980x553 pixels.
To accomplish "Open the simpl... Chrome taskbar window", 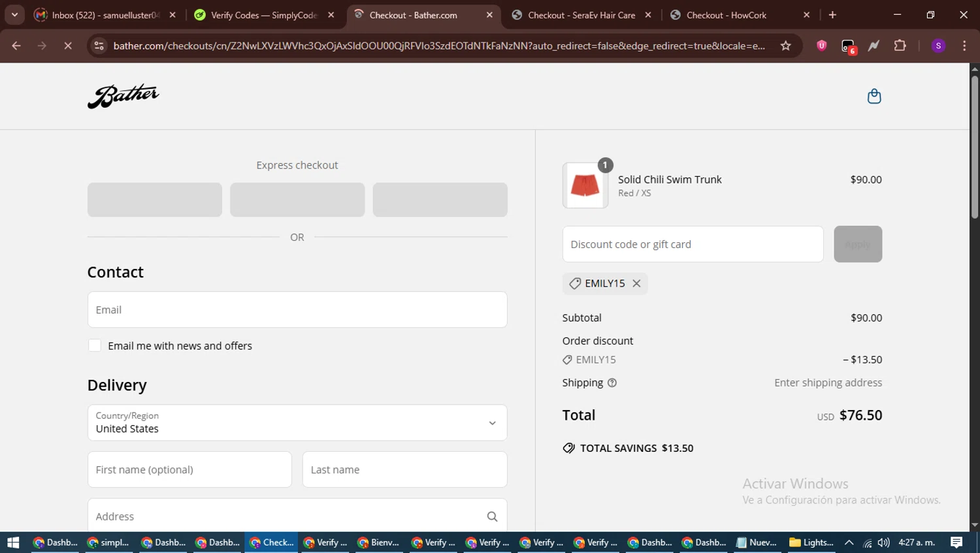I will coord(108,543).
